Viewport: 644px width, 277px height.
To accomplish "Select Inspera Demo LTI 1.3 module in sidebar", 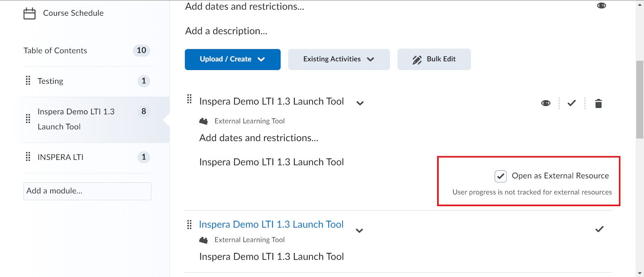I will [76, 119].
